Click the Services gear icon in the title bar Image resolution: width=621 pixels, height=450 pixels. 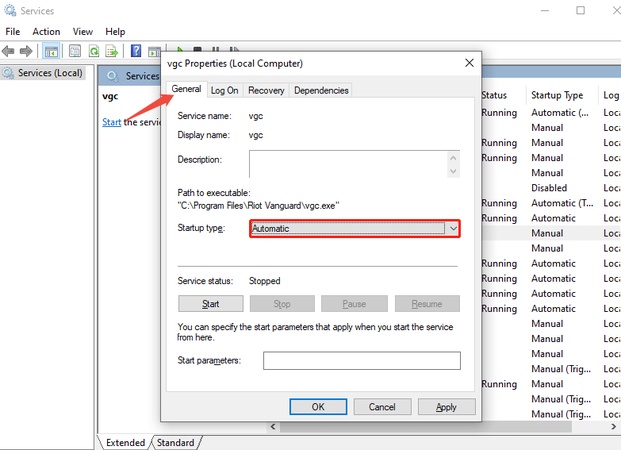coord(10,10)
